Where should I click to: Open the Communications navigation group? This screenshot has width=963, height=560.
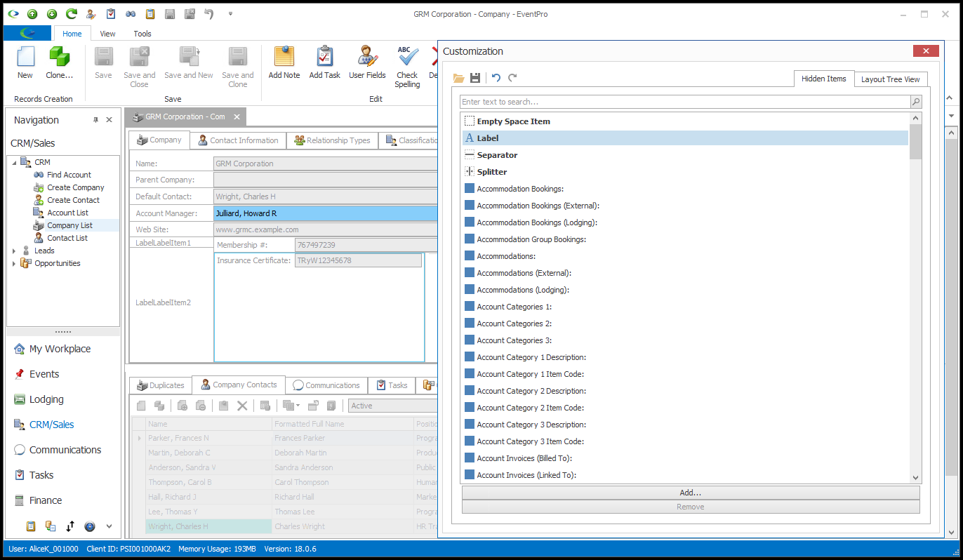tap(65, 450)
